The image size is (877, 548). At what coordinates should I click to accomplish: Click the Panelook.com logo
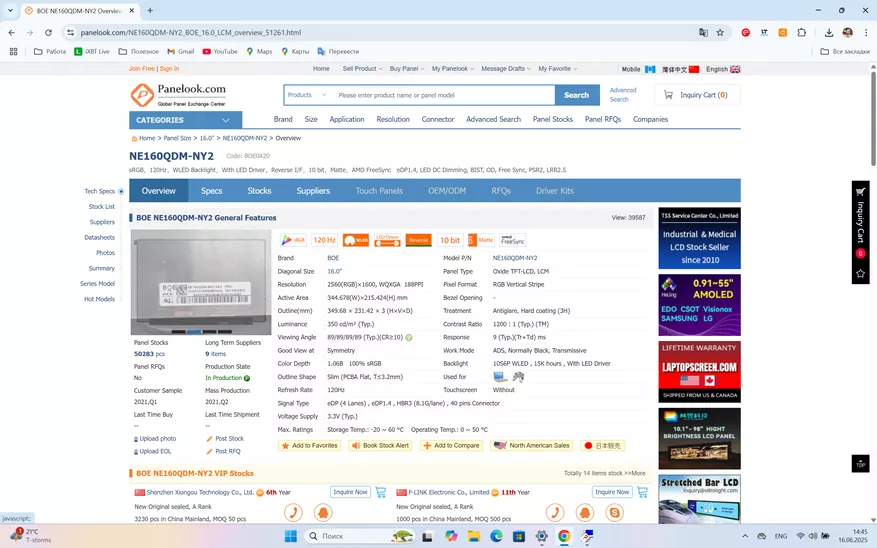[x=178, y=94]
